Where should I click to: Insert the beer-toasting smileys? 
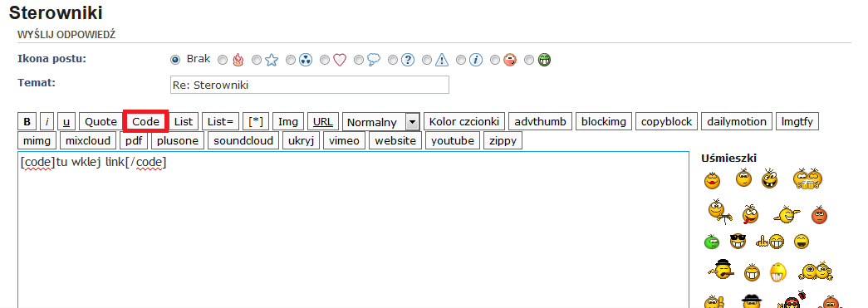tap(807, 178)
